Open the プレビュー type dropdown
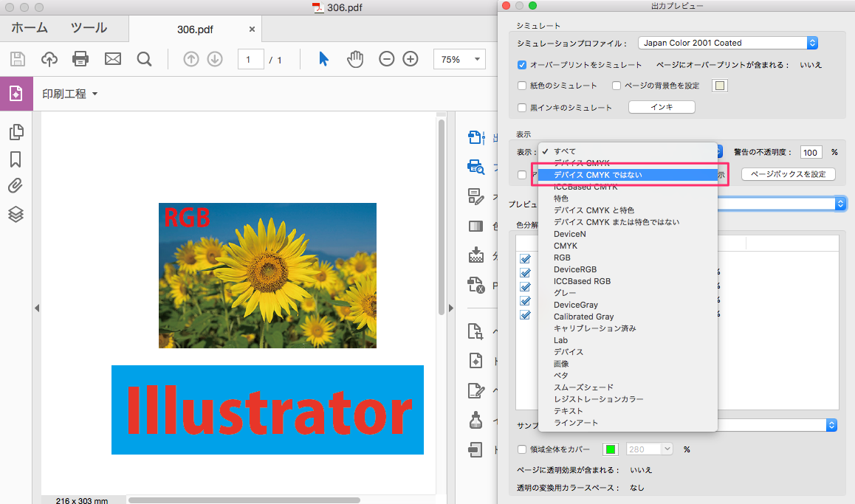The height and width of the screenshot is (504, 855). (x=840, y=204)
